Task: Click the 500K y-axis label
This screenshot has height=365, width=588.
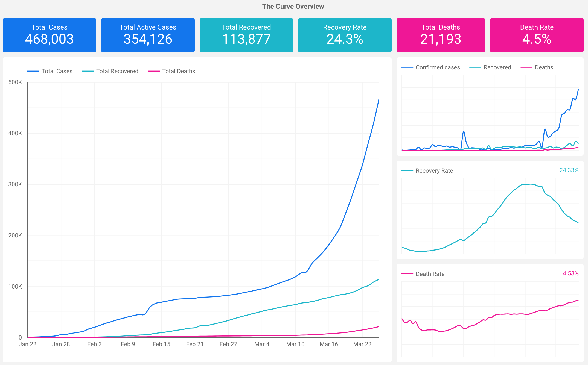Action: pyautogui.click(x=15, y=82)
